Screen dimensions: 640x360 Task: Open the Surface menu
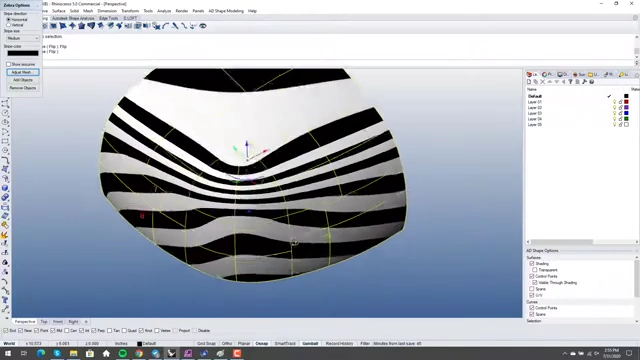[x=59, y=11]
